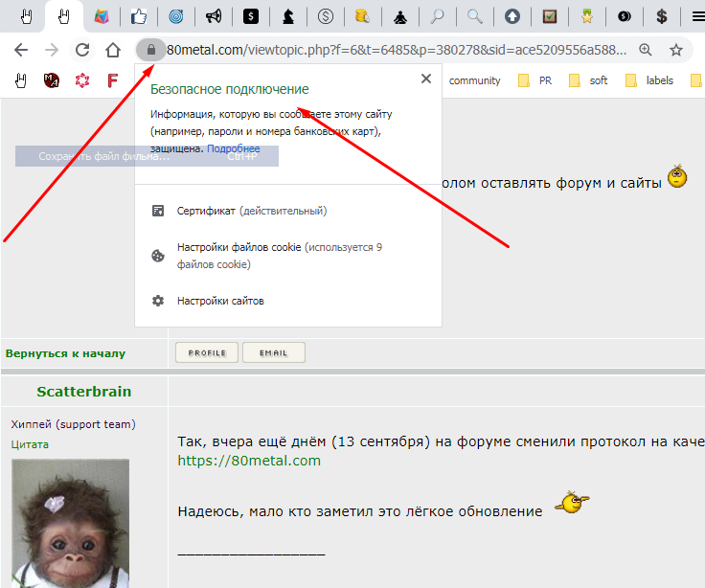
Task: Open https://80metal.com link in post
Action: tap(249, 461)
